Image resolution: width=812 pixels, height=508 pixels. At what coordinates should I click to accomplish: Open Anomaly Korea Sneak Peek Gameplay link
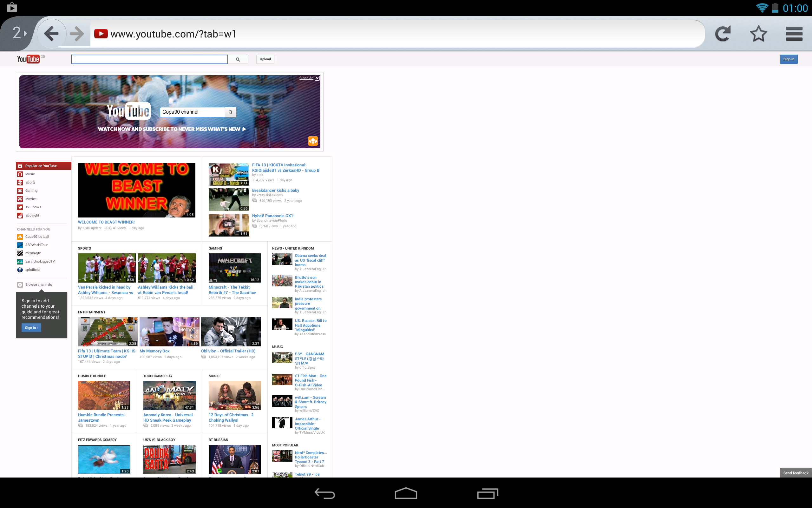(x=169, y=418)
